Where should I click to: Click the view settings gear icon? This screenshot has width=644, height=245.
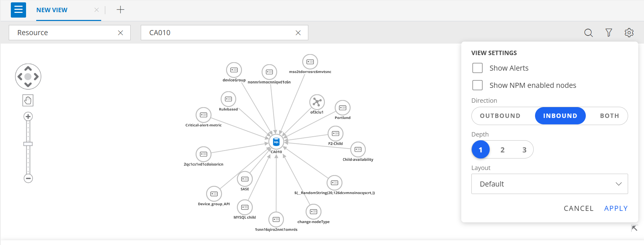point(629,33)
